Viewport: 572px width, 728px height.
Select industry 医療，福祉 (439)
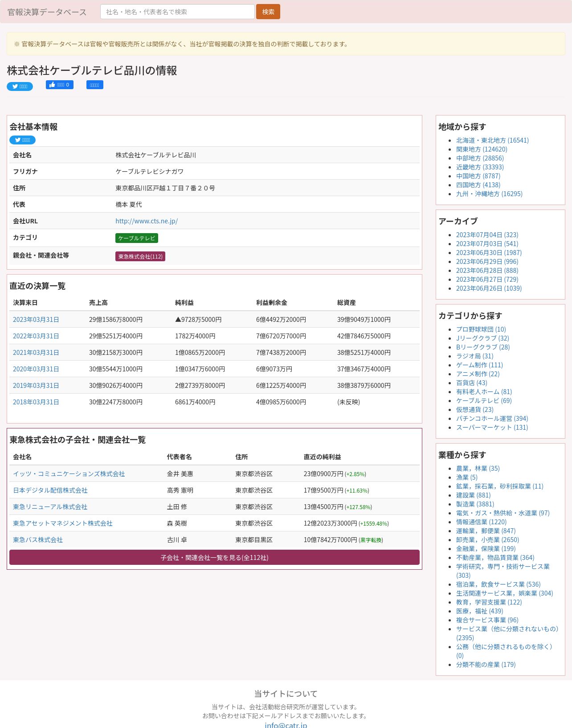[x=479, y=611]
